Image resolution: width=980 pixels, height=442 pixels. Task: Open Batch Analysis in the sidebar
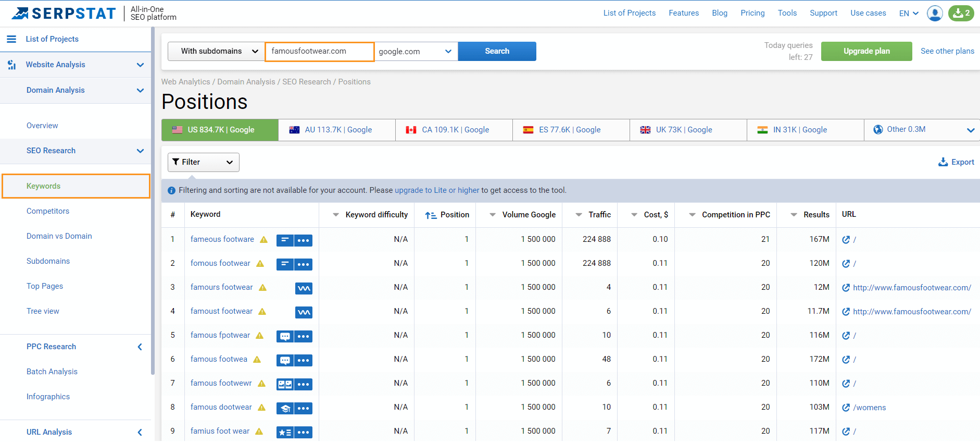(x=52, y=372)
